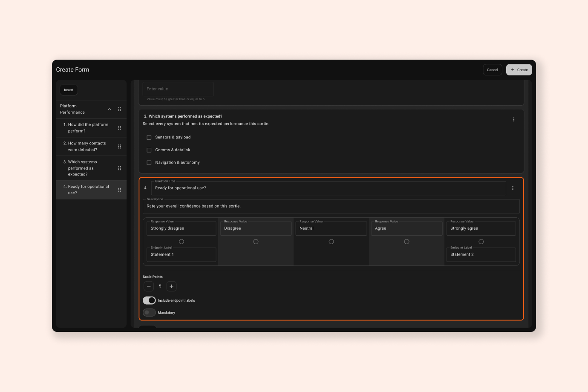Click the Sensors & payload option label
588x392 pixels.
pos(173,138)
